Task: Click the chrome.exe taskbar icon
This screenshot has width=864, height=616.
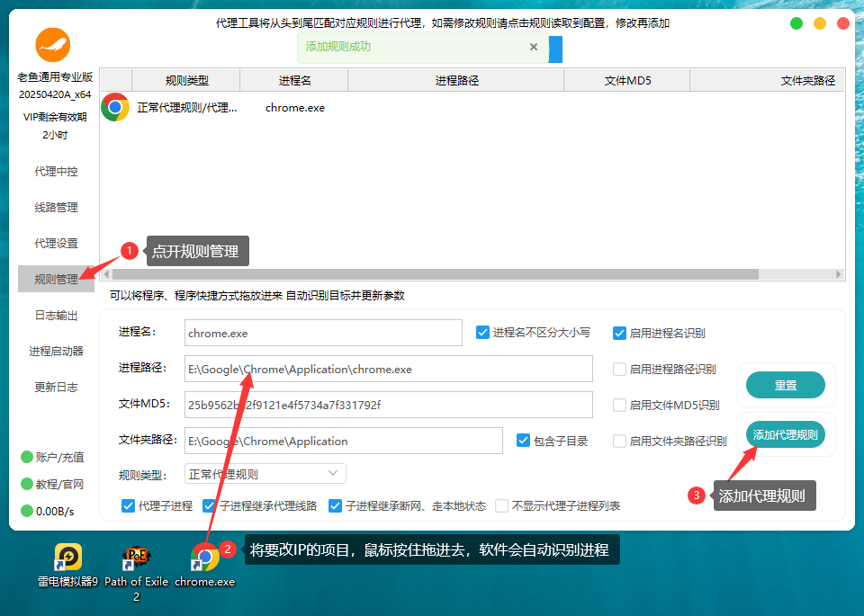Action: click(203, 558)
